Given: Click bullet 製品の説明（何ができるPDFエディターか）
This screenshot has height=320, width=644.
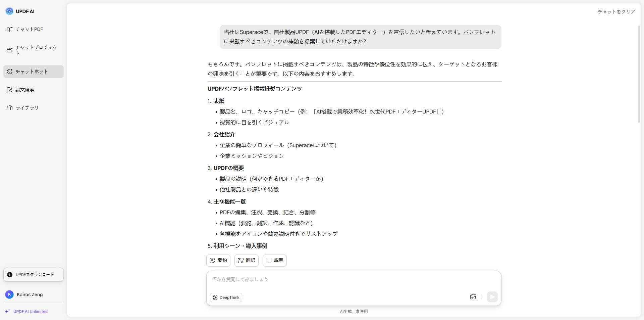Looking at the screenshot, I should click(x=271, y=179).
